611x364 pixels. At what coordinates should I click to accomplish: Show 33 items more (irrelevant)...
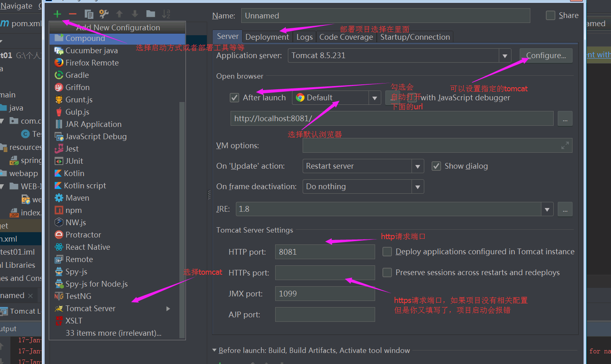[x=113, y=333]
